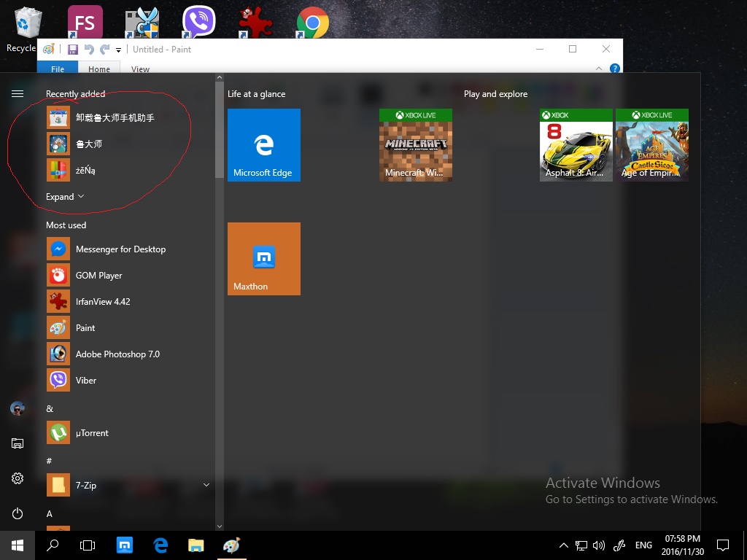This screenshot has height=560, width=747.
Task: Click the 'Life at a glance' group header
Action: 256,94
